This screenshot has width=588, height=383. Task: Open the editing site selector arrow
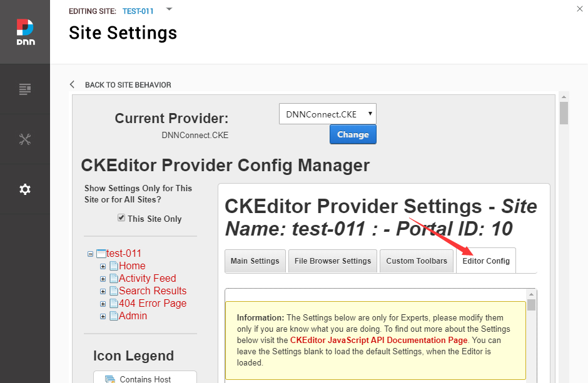point(169,9)
